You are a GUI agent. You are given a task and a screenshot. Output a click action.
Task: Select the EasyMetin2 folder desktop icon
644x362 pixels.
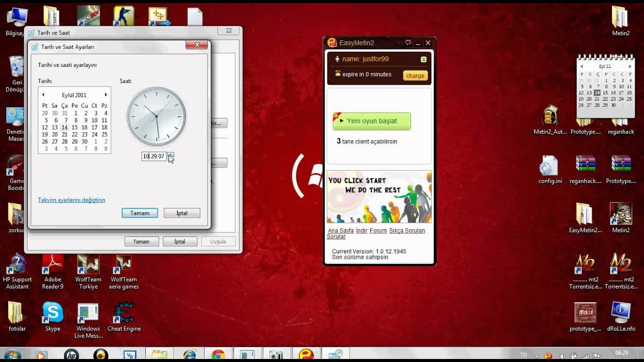pos(585,218)
